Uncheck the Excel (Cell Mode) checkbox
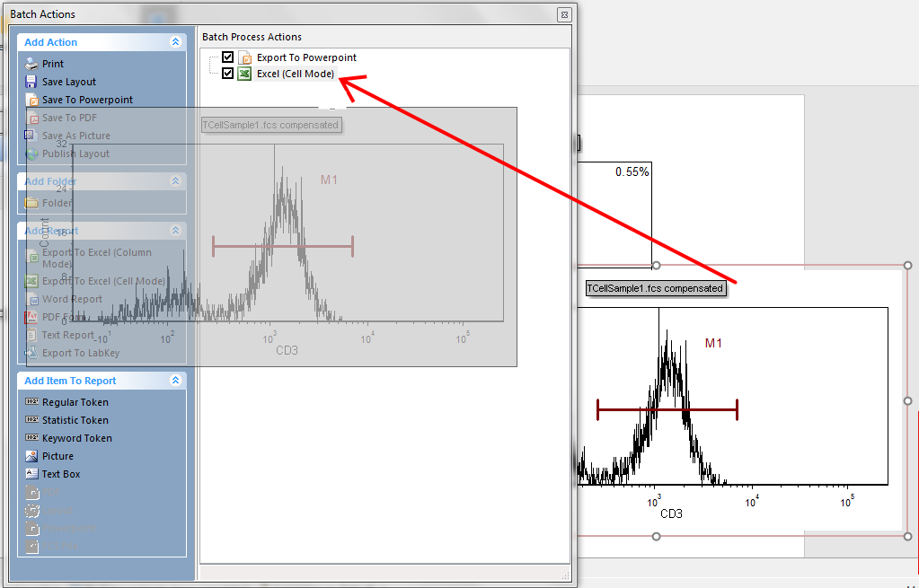 (228, 74)
